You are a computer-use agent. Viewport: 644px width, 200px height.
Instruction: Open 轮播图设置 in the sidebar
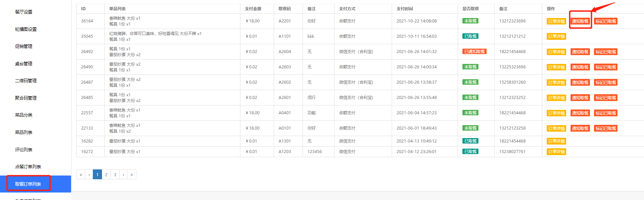click(26, 29)
